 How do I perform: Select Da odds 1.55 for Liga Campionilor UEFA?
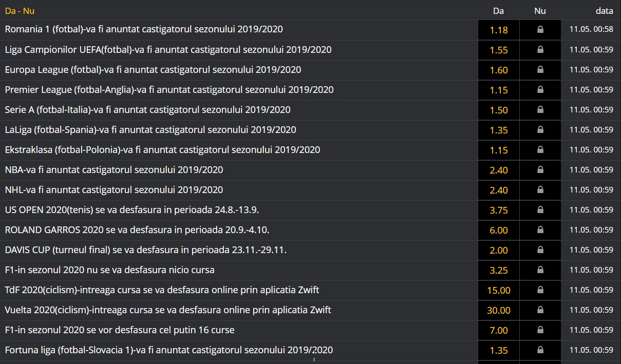click(x=498, y=50)
